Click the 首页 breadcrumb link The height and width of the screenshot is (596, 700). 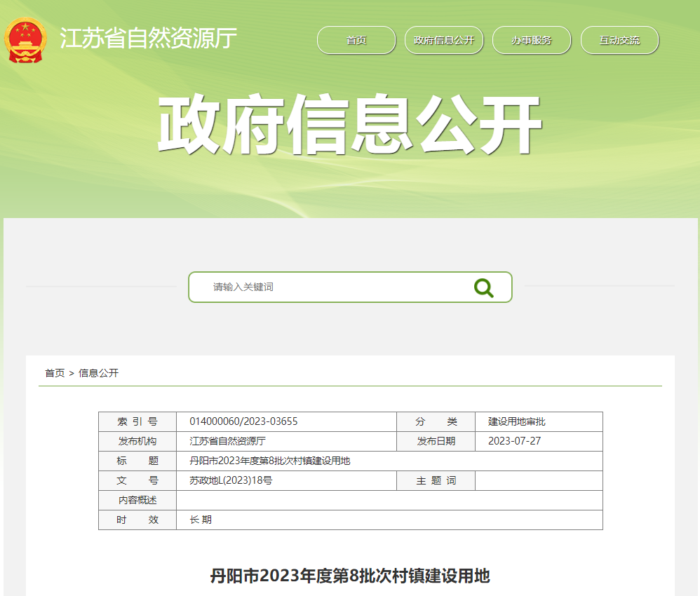pyautogui.click(x=55, y=373)
